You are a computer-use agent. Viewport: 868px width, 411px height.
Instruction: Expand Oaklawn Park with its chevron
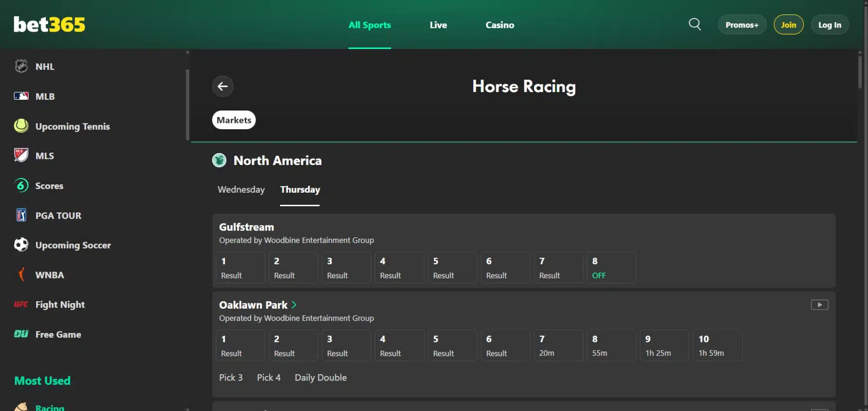tap(294, 305)
